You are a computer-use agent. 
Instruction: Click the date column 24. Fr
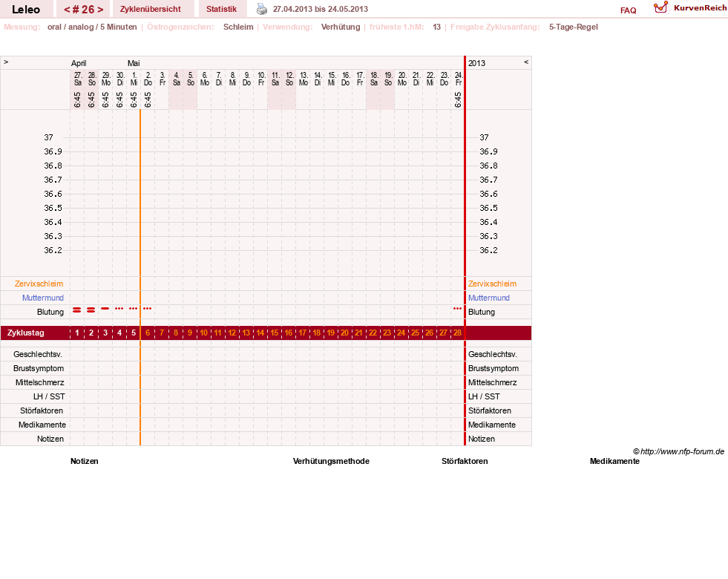click(x=459, y=79)
